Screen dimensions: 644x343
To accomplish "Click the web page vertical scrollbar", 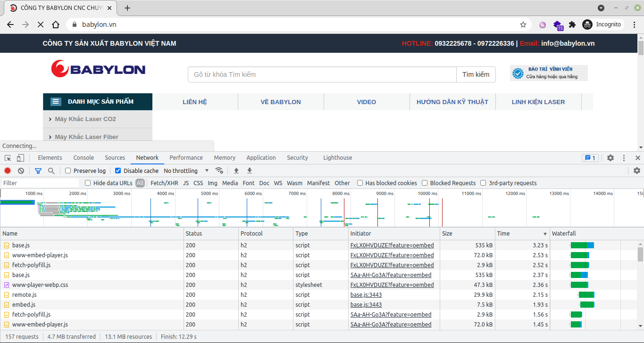I will click(x=641, y=48).
